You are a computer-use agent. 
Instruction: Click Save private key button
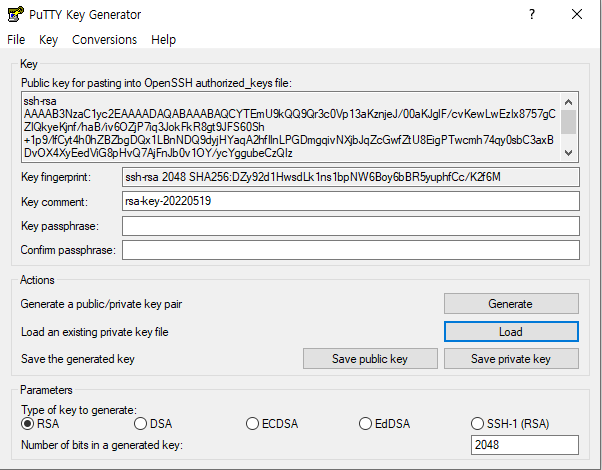tap(511, 359)
